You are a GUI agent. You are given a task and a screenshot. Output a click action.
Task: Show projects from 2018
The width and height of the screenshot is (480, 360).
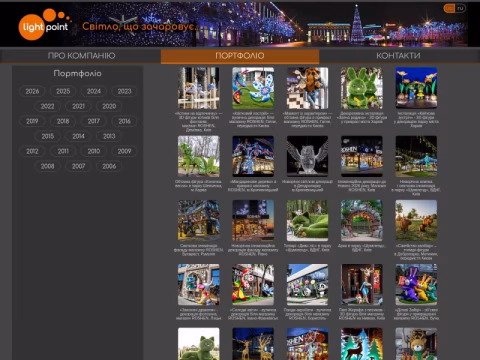pos(63,121)
